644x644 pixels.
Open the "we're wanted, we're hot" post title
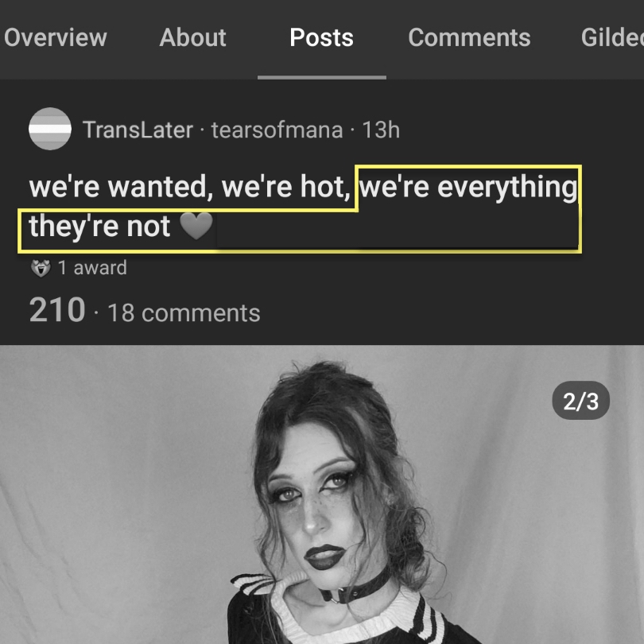click(x=303, y=206)
